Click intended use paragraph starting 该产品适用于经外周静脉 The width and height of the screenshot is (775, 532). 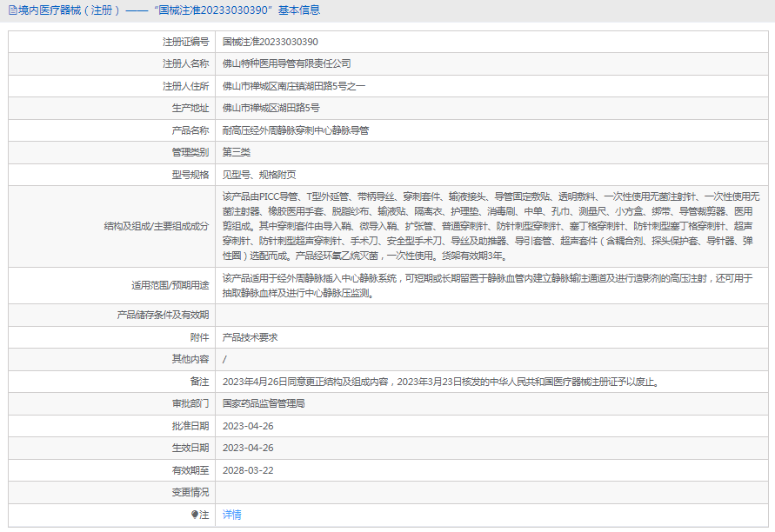(x=487, y=285)
